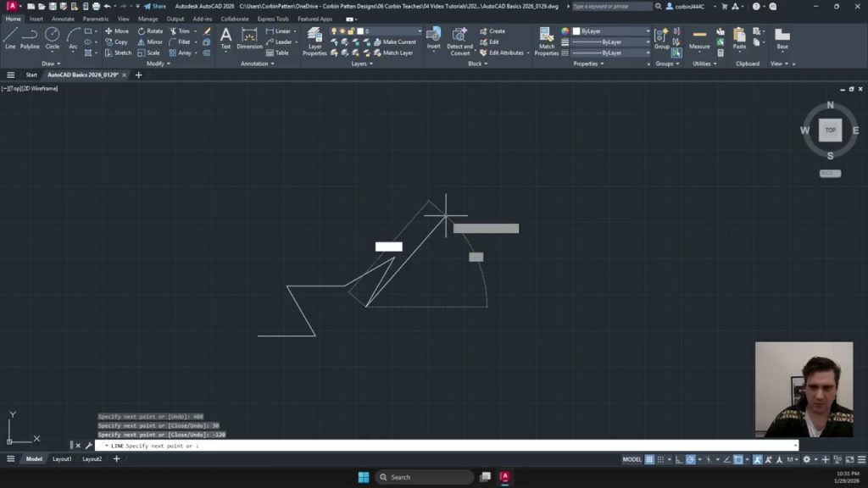Open the Layer Properties manager
This screenshot has height=488, width=868.
314,41
